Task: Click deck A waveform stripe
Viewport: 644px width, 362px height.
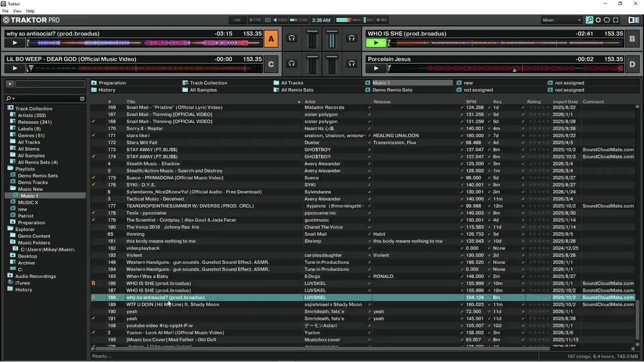Action: coord(145,43)
